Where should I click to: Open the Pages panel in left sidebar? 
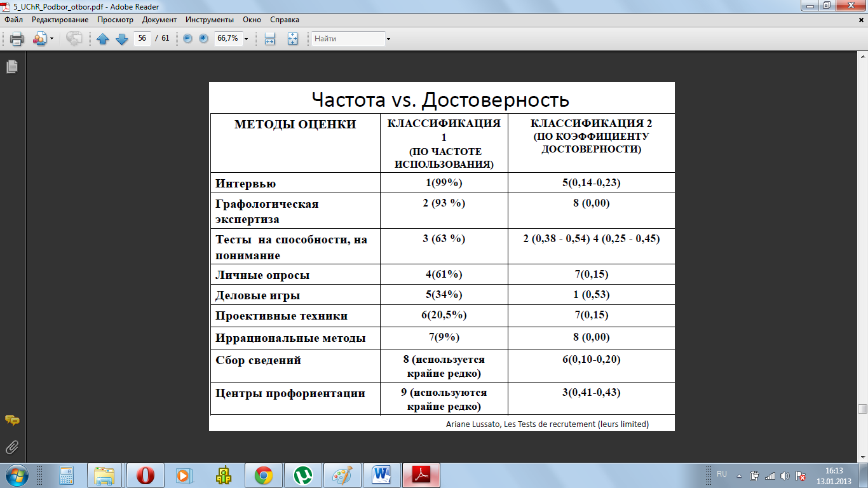pos(11,67)
